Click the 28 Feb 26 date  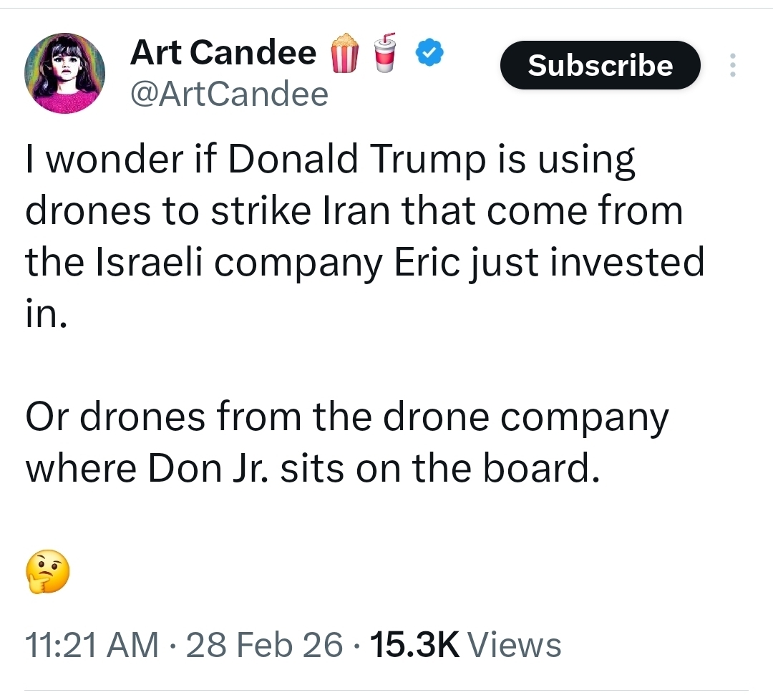pyautogui.click(x=264, y=644)
